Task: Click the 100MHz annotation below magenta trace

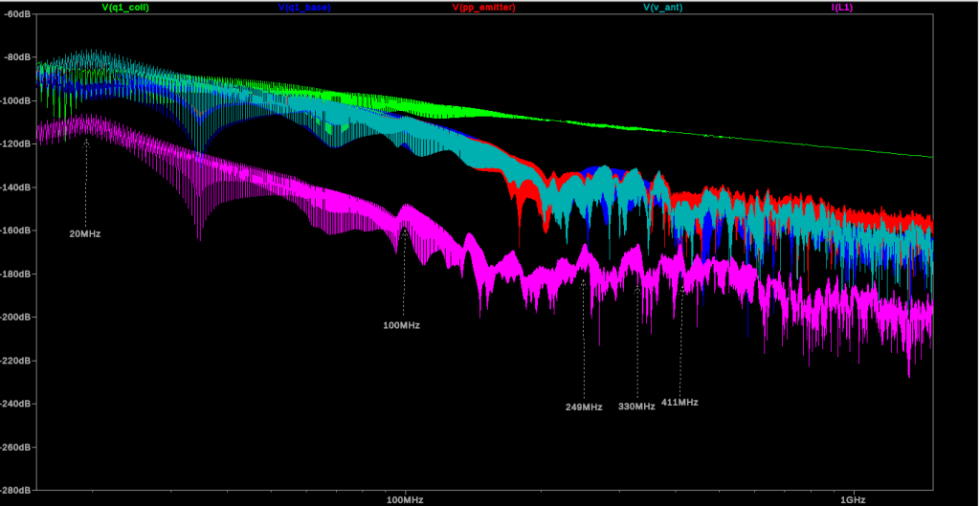Action: 401,325
